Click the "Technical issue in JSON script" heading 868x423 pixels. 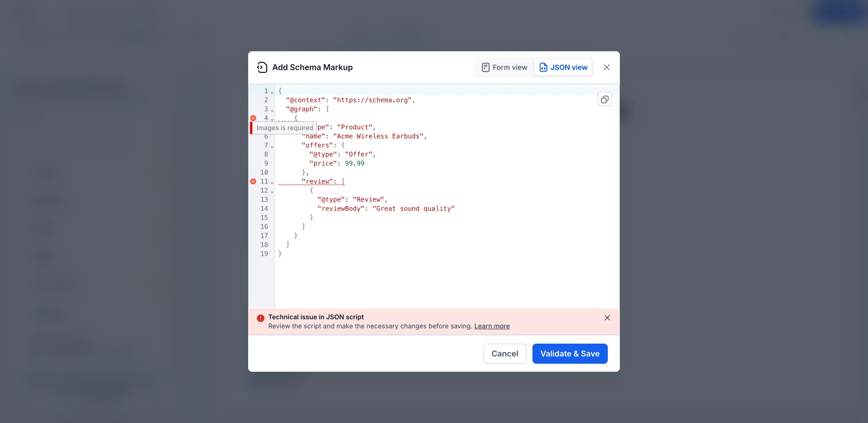316,317
